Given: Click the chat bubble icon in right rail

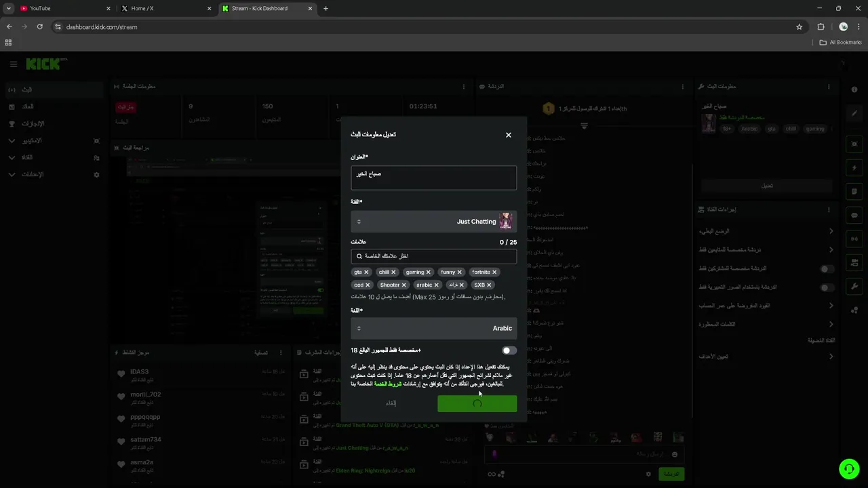Looking at the screenshot, I should pyautogui.click(x=854, y=216).
